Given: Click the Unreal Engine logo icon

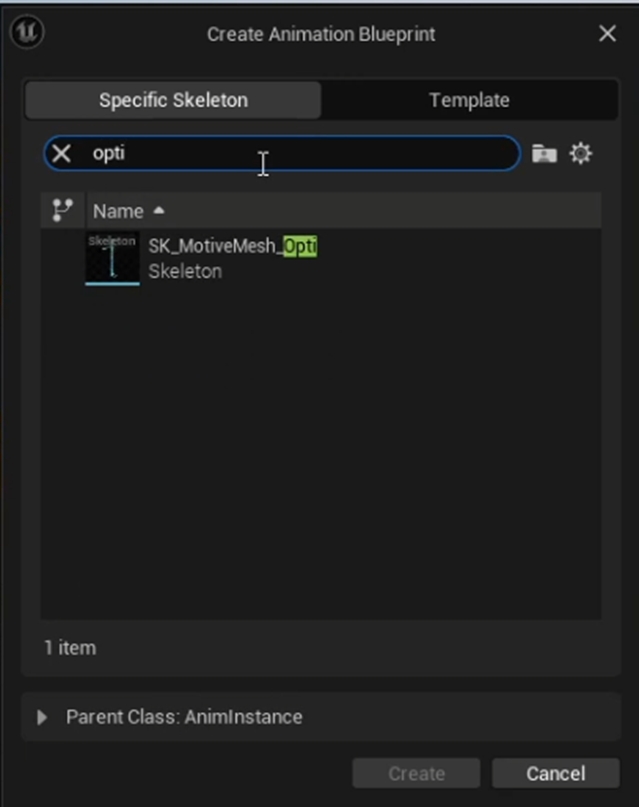Looking at the screenshot, I should [x=27, y=33].
